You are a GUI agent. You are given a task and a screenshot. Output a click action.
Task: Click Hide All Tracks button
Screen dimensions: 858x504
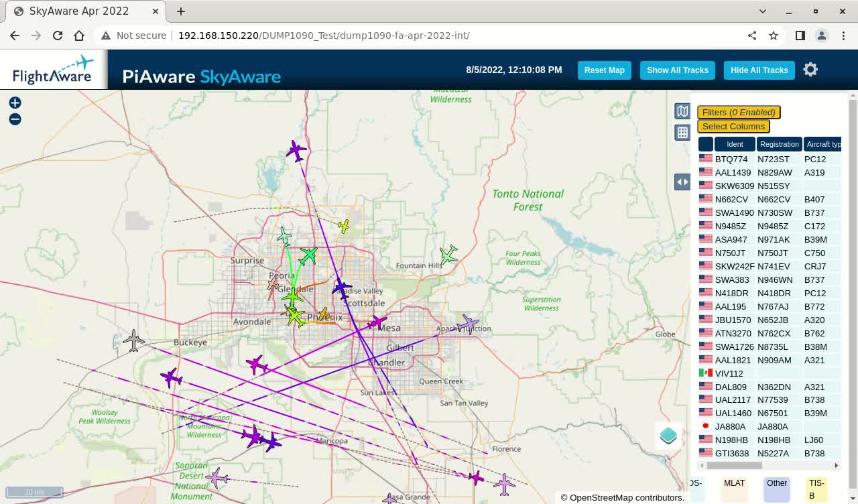pos(759,70)
